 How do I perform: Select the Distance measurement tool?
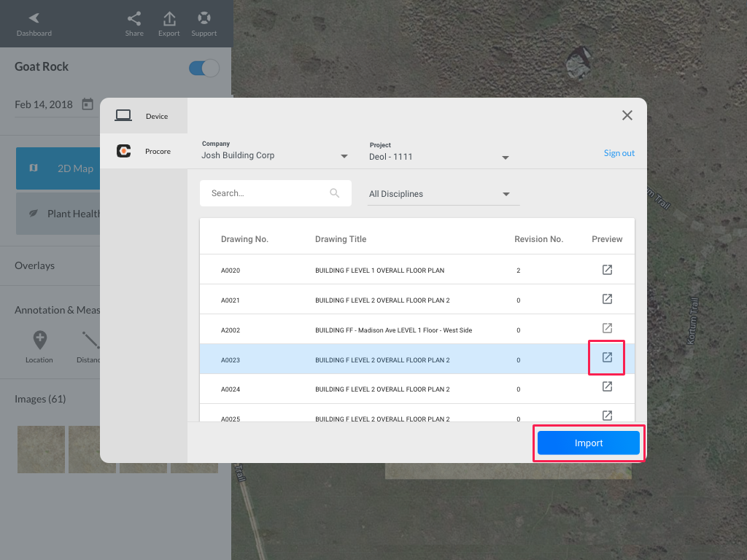[90, 347]
